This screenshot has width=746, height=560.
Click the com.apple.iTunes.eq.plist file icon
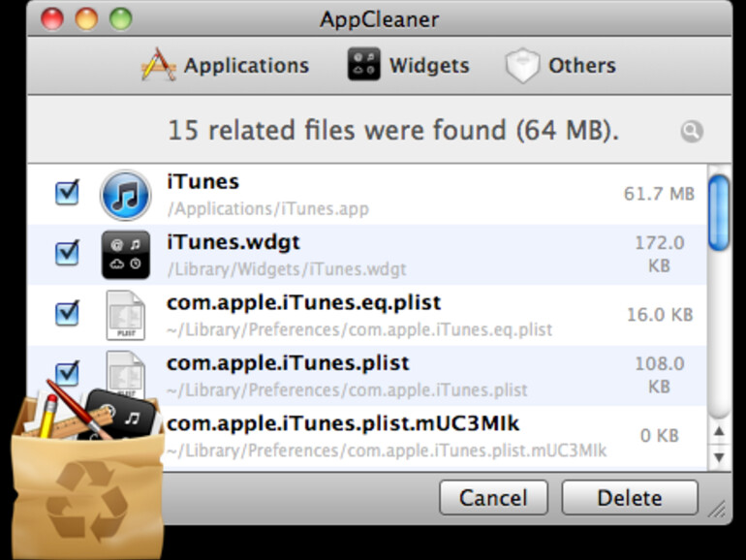pos(126,315)
